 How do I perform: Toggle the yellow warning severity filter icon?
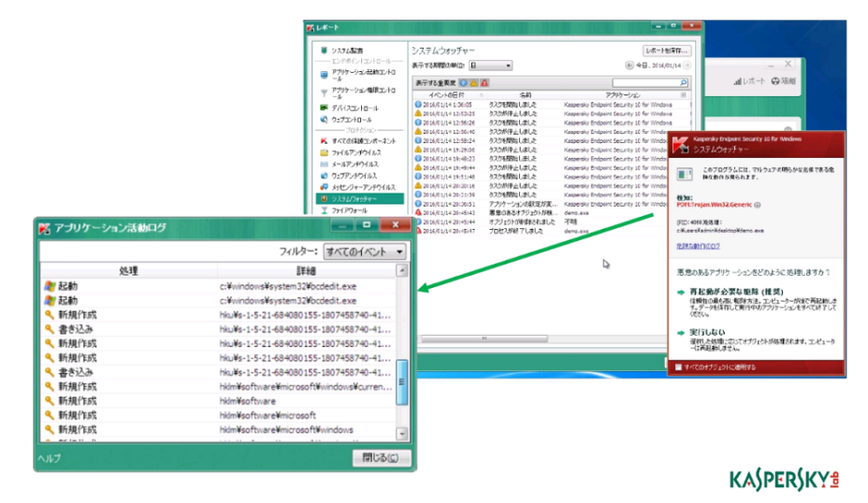pyautogui.click(x=474, y=83)
